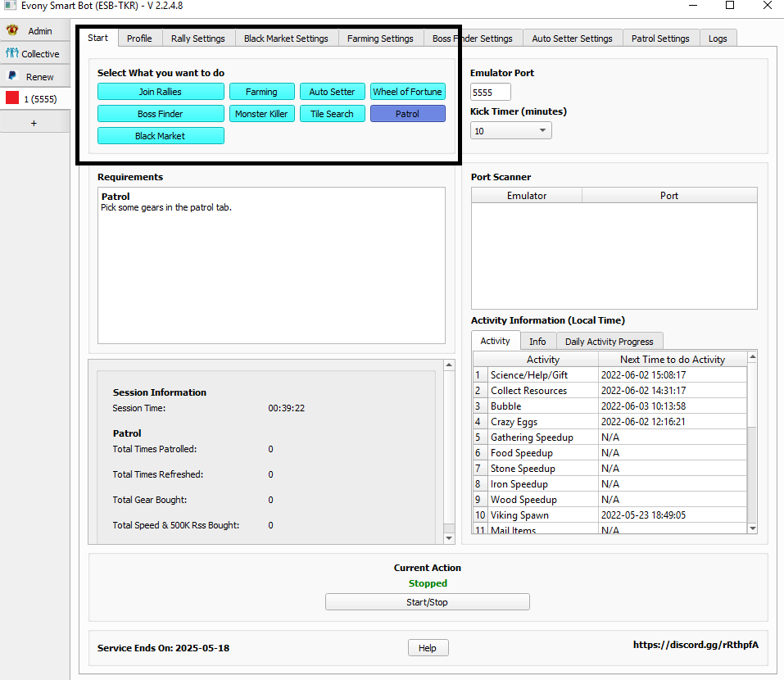Open the Rally Settings tab

[x=198, y=39]
